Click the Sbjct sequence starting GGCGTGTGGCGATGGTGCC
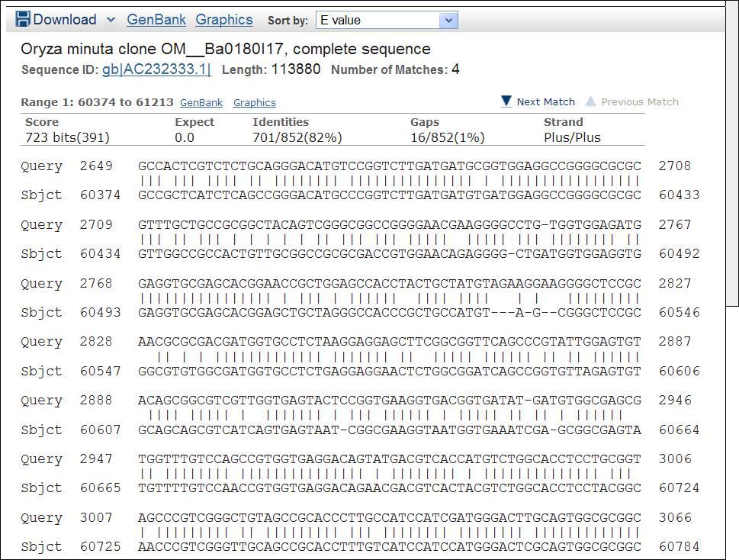739x560 pixels. click(389, 372)
